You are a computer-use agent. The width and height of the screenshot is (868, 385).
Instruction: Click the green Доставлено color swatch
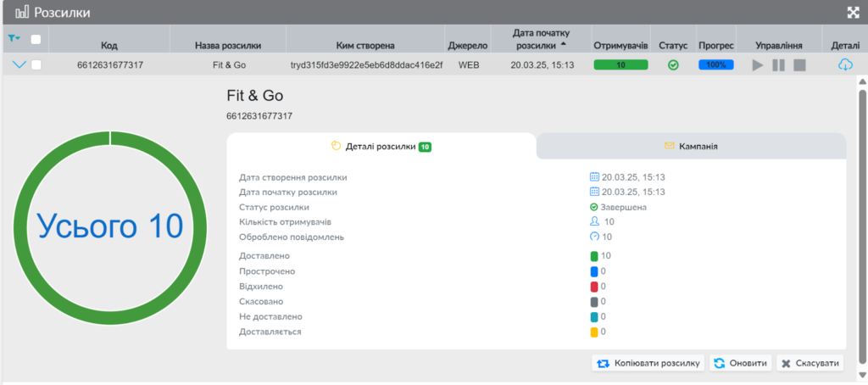click(594, 255)
